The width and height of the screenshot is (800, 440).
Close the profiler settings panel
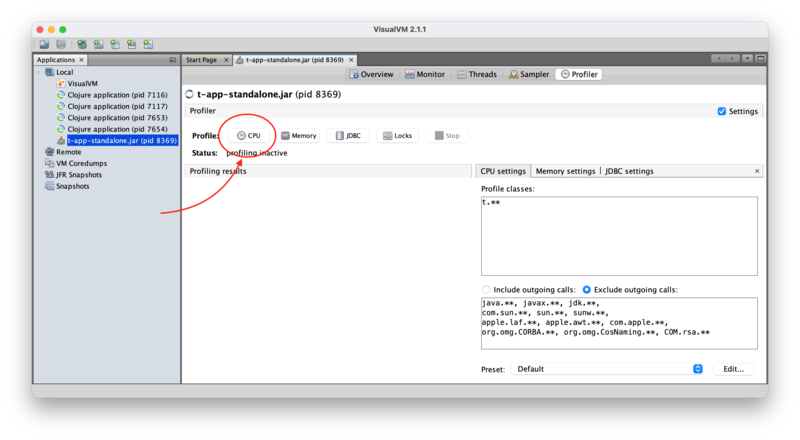click(x=757, y=171)
